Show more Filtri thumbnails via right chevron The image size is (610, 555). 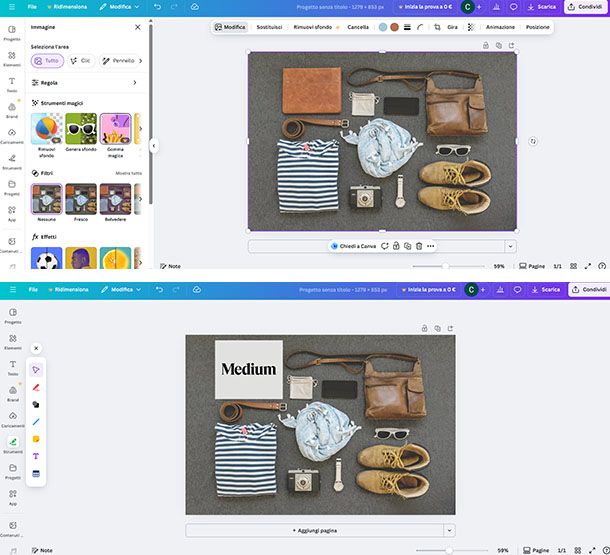(140, 199)
